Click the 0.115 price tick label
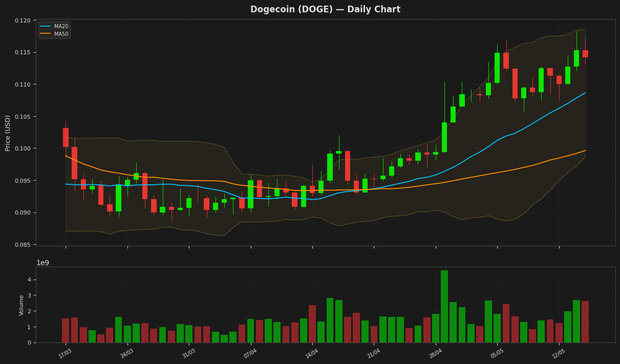The image size is (620, 364). [x=23, y=53]
